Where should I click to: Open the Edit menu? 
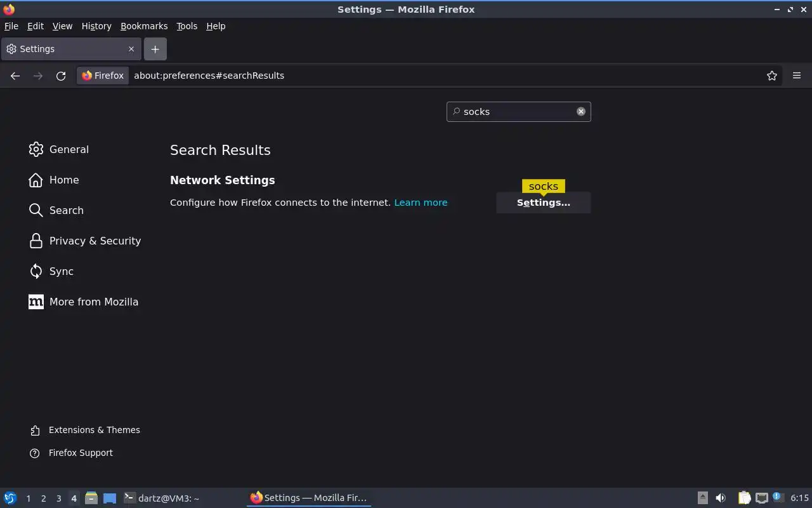click(36, 26)
